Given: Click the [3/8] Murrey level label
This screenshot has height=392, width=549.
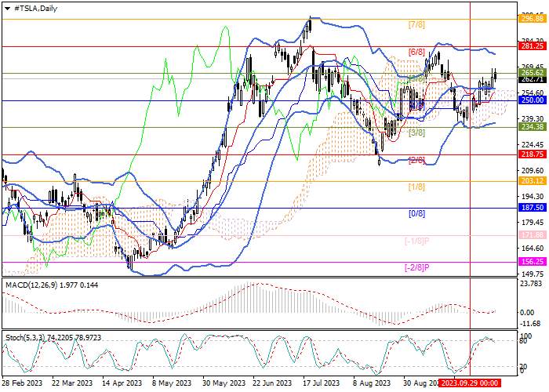Looking at the screenshot, I should pyautogui.click(x=416, y=132).
